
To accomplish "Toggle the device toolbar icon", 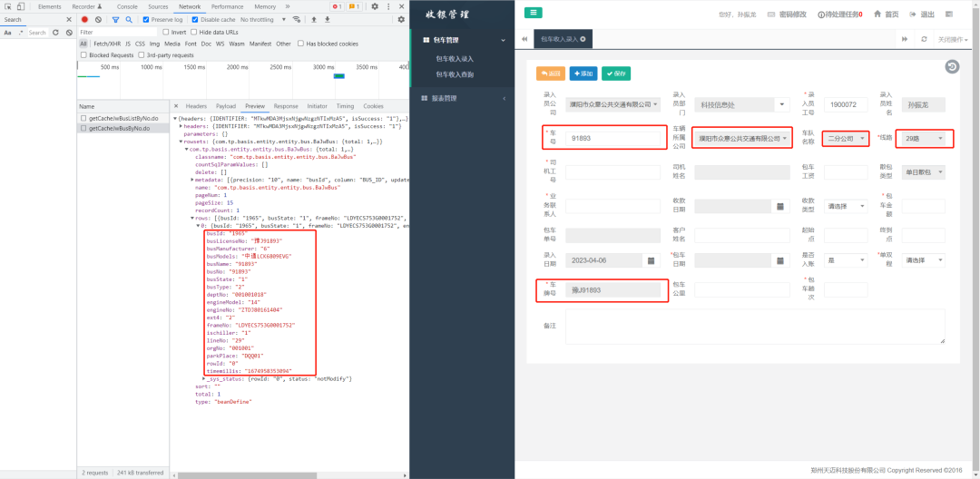I will 21,6.
